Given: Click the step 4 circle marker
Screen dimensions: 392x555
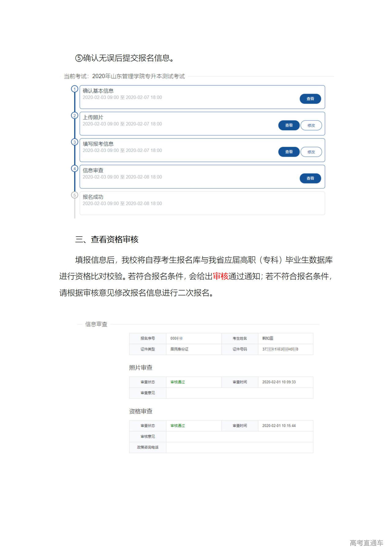Looking at the screenshot, I should pos(74,169).
